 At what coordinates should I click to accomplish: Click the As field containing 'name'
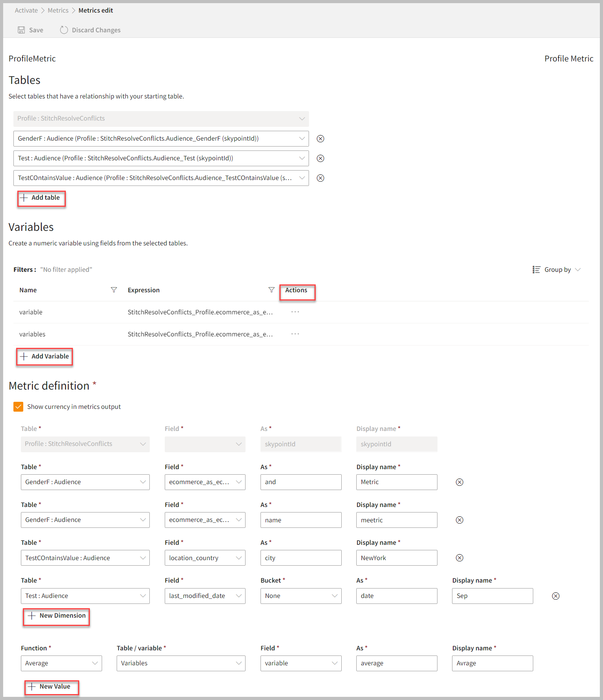(301, 520)
